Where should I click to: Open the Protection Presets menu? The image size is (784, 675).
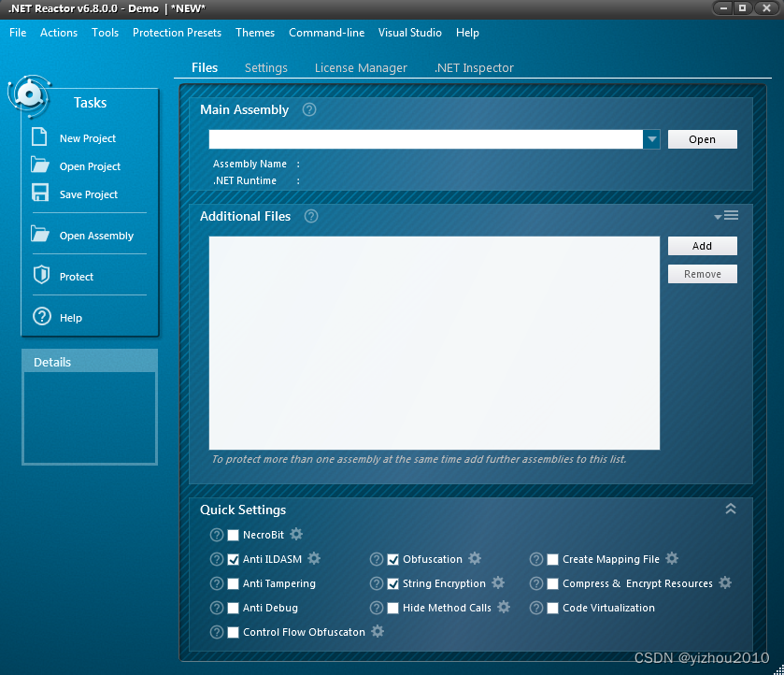pyautogui.click(x=177, y=33)
